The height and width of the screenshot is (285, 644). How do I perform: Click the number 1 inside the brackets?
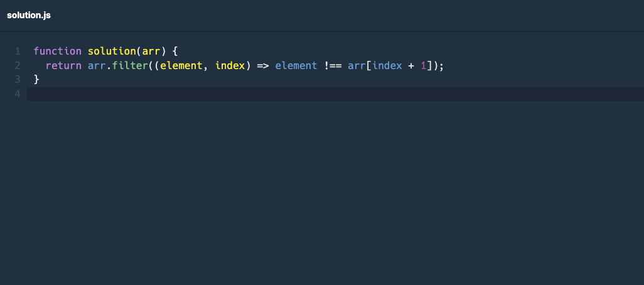click(424, 65)
